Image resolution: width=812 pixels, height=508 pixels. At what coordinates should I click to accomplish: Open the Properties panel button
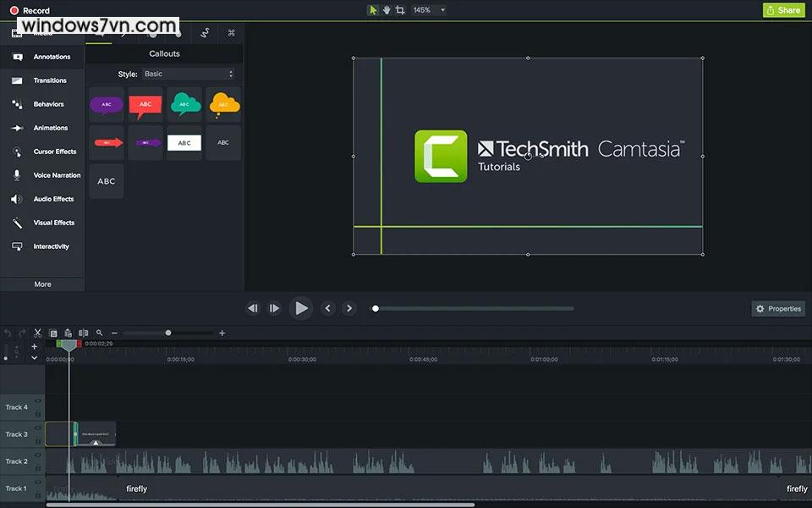pyautogui.click(x=778, y=309)
